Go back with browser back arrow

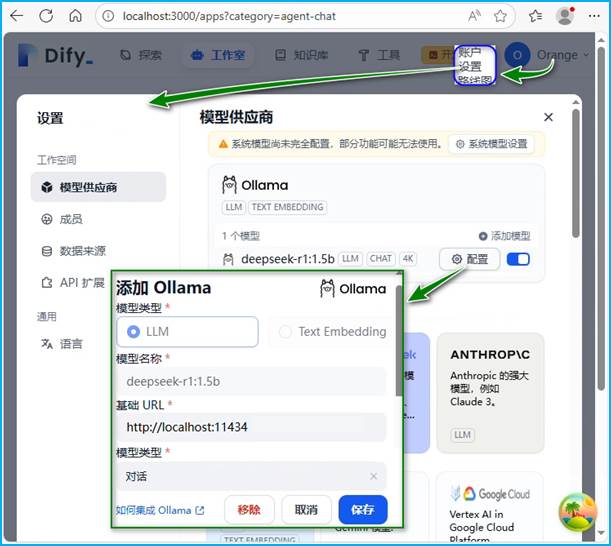(17, 16)
